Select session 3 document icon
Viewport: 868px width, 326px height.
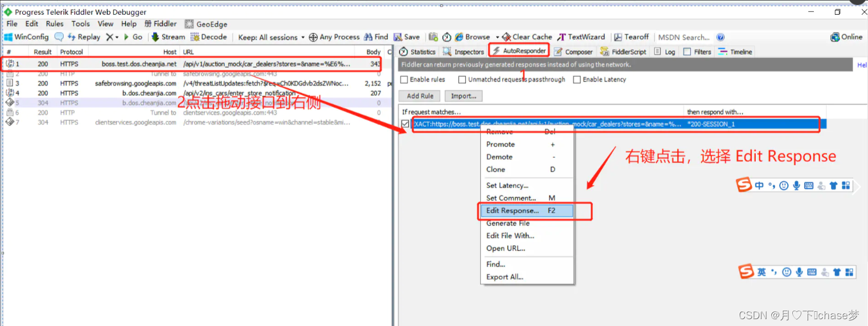10,83
